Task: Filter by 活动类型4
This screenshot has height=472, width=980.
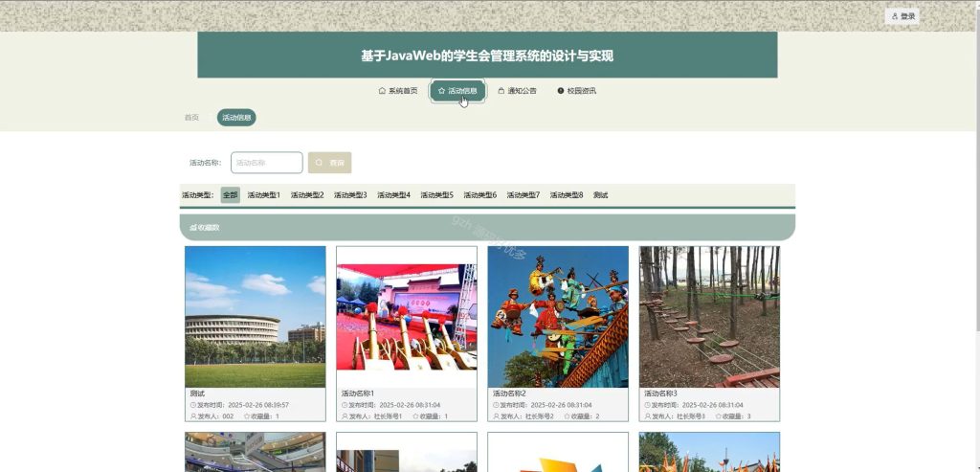Action: pos(393,195)
